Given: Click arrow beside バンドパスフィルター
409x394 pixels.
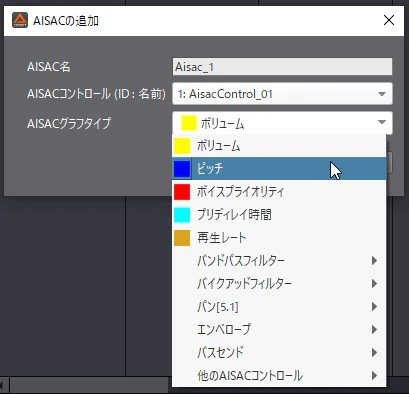Looking at the screenshot, I should coord(374,260).
